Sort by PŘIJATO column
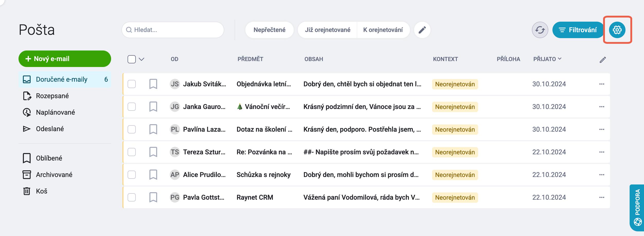The image size is (644, 236). 547,59
